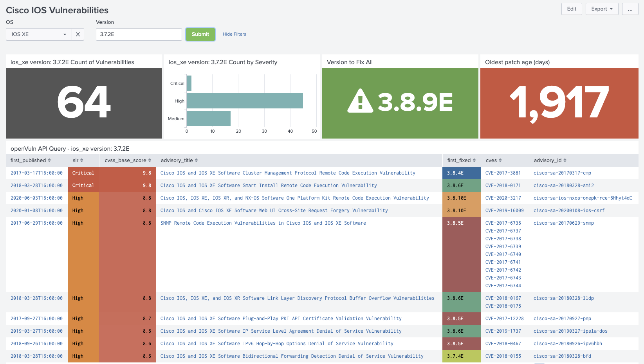This screenshot has height=364, width=644.
Task: Click CVE-2017-6740 in cves column
Action: (503, 254)
